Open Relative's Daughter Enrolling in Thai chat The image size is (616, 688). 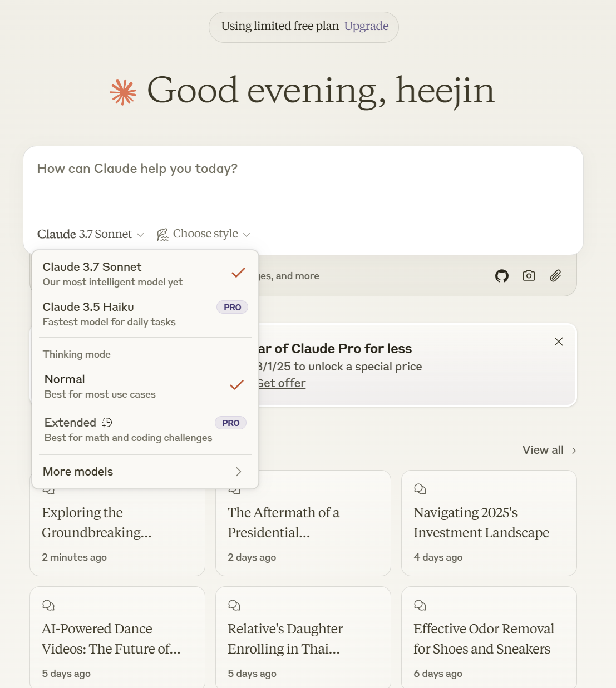pyautogui.click(x=303, y=637)
